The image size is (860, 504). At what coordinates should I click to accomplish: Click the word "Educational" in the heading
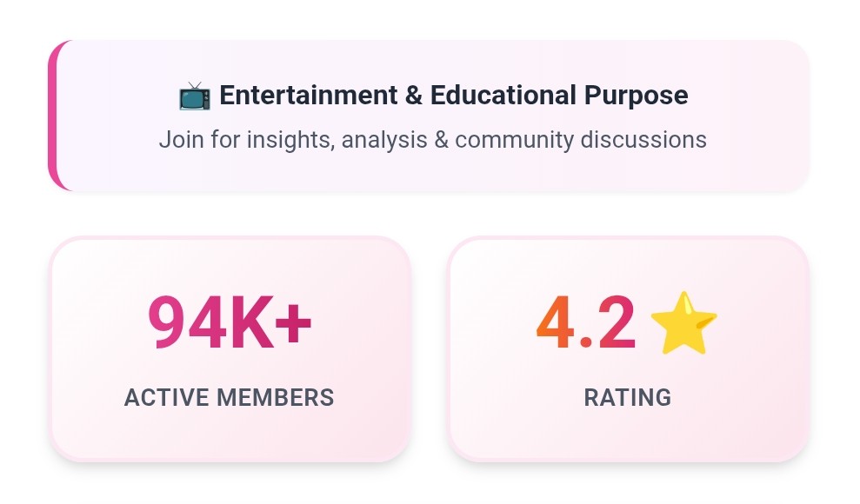coord(499,96)
